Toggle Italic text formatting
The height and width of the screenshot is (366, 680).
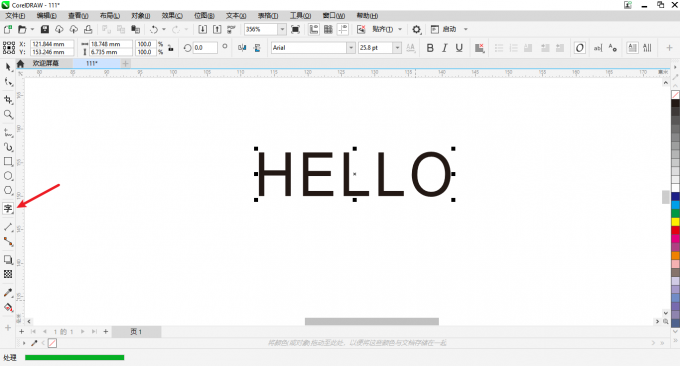[x=445, y=48]
